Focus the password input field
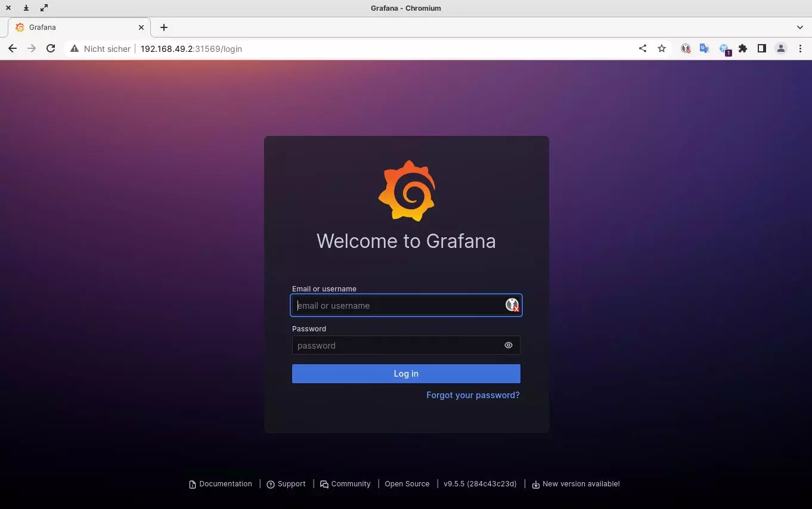Image resolution: width=812 pixels, height=509 pixels. [x=396, y=345]
